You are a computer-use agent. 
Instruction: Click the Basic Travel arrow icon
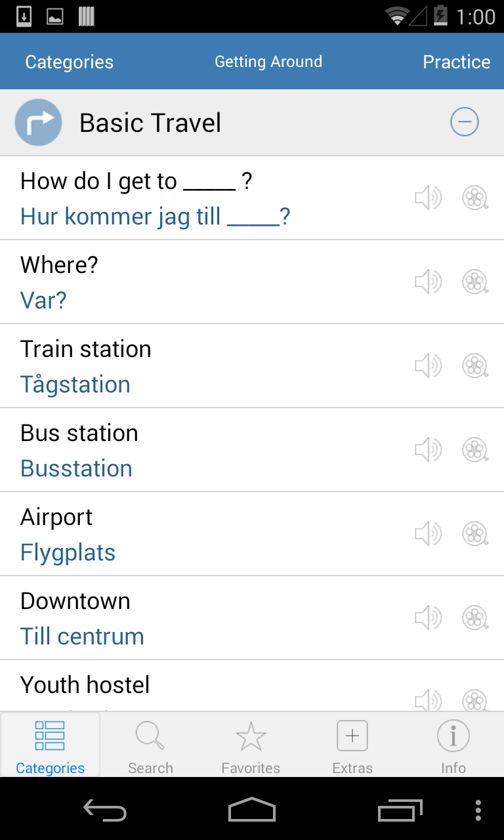(x=38, y=122)
